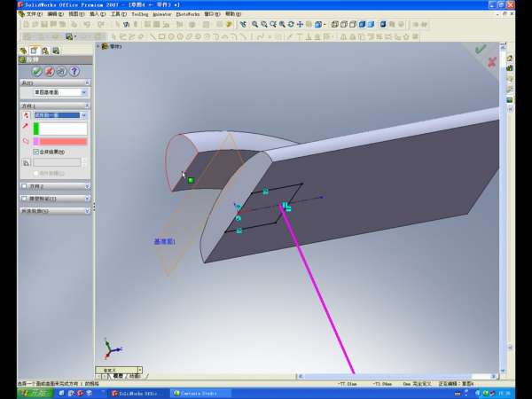Collapse the 从(F) section header

pyautogui.click(x=55, y=82)
